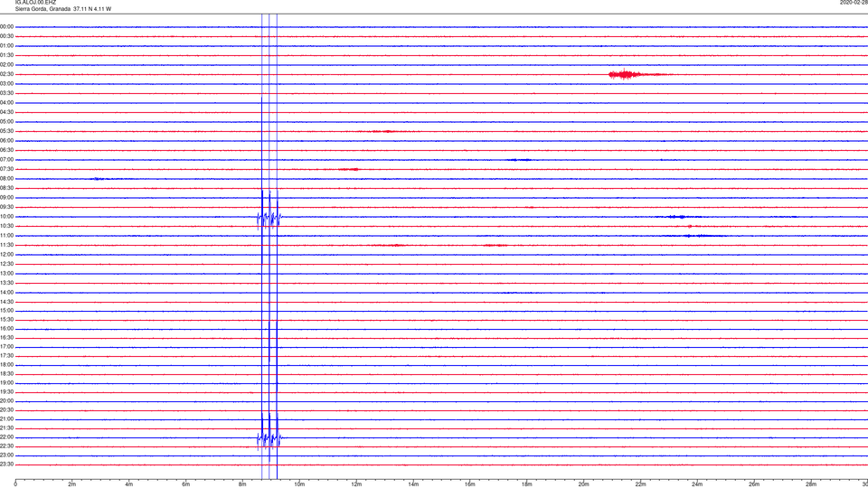Viewport: 868px width, 488px height.
Task: Select the 08:00 trace time label
Action: [6, 179]
